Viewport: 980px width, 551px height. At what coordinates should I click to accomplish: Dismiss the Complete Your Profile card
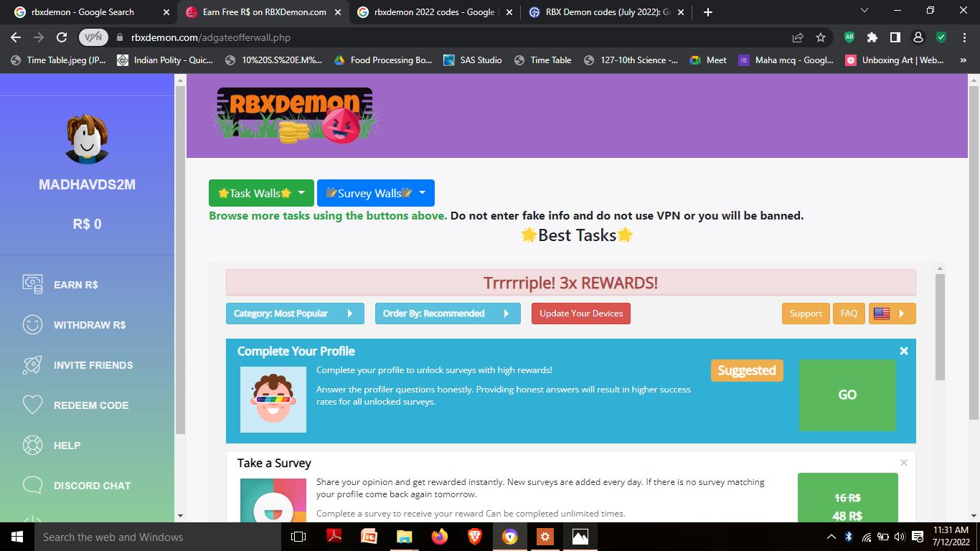904,351
